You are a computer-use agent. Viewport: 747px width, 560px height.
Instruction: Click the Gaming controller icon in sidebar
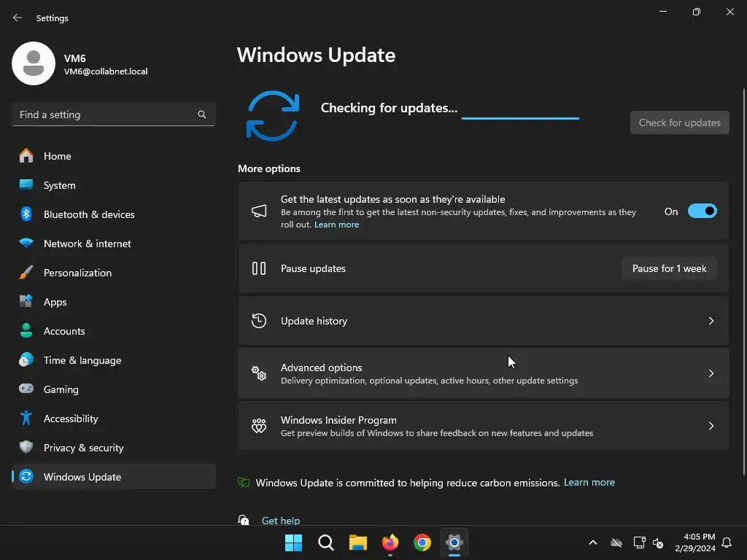tap(26, 389)
